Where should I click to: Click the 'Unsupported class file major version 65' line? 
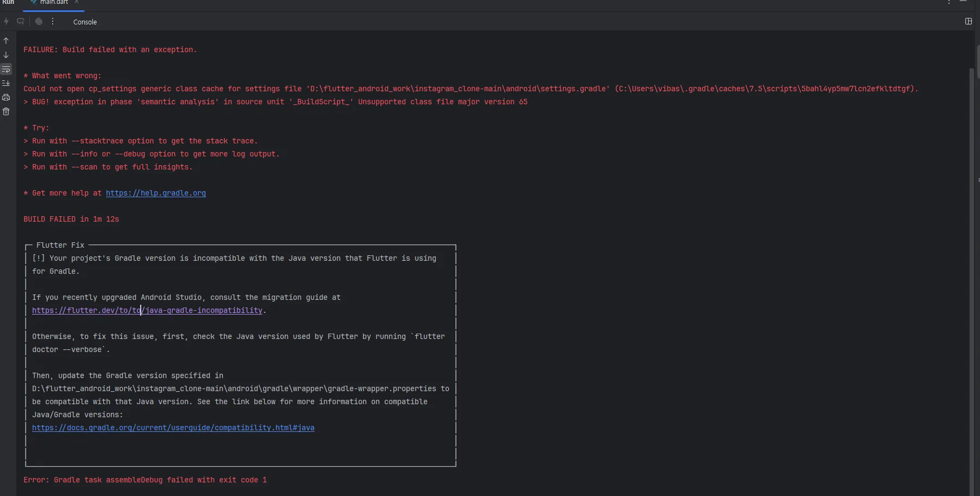point(275,102)
